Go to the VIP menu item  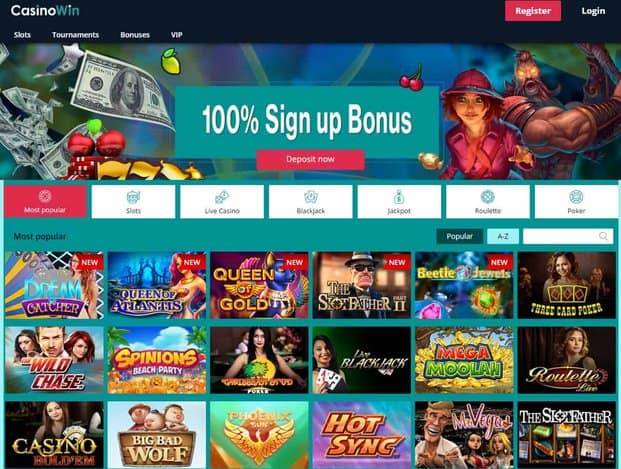pos(177,35)
